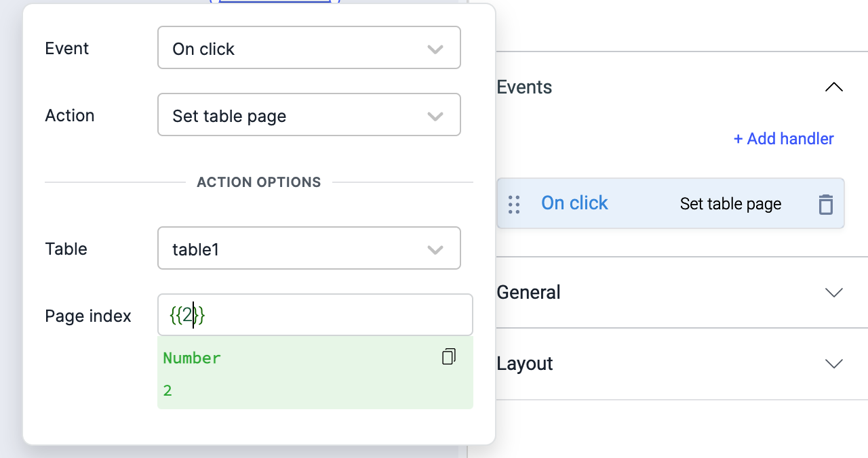Viewport: 868px width, 458px height.
Task: Click the "+ Add handler" link
Action: (x=783, y=139)
